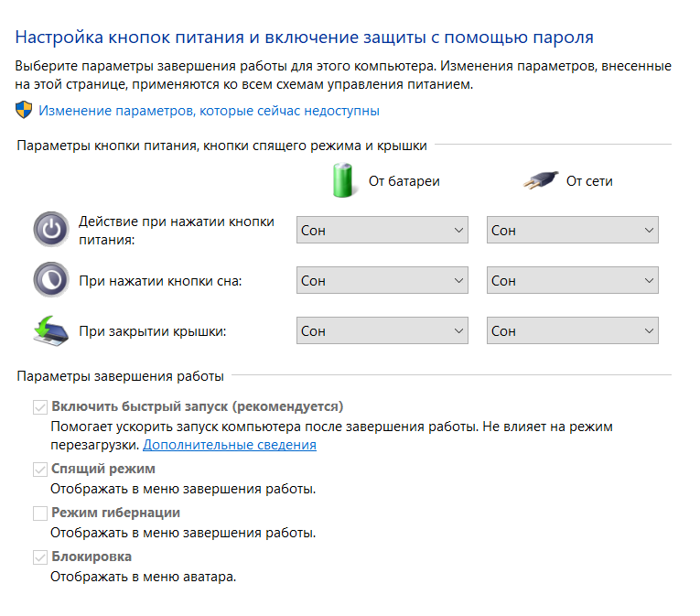Screen dimensions: 700x616
Task: Open battery dropdown for sleep button
Action: [x=382, y=280]
